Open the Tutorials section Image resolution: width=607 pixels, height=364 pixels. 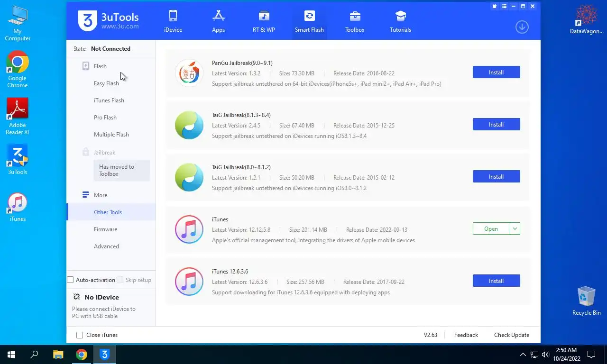pos(400,21)
